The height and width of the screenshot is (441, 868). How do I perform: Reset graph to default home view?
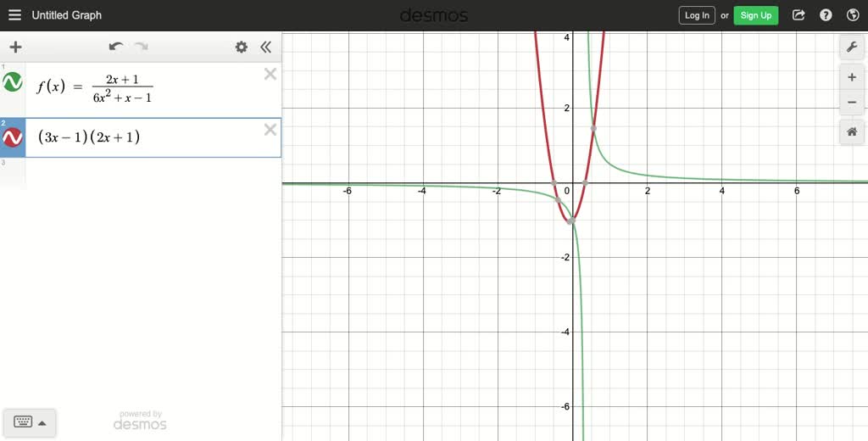(852, 131)
